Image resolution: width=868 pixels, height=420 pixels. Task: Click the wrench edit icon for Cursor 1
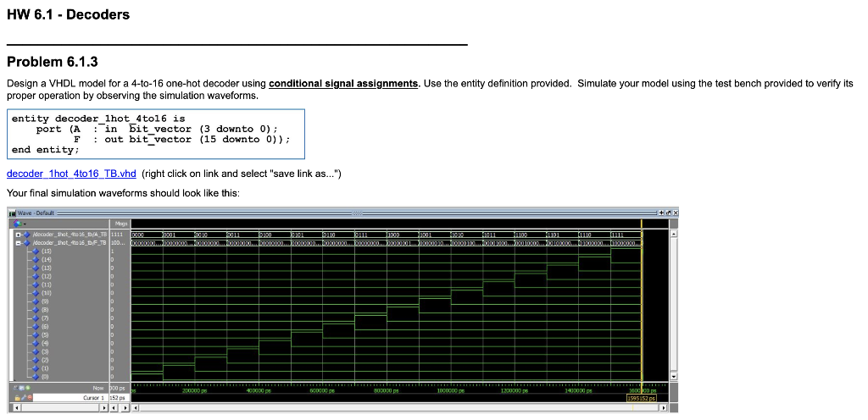pyautogui.click(x=24, y=398)
